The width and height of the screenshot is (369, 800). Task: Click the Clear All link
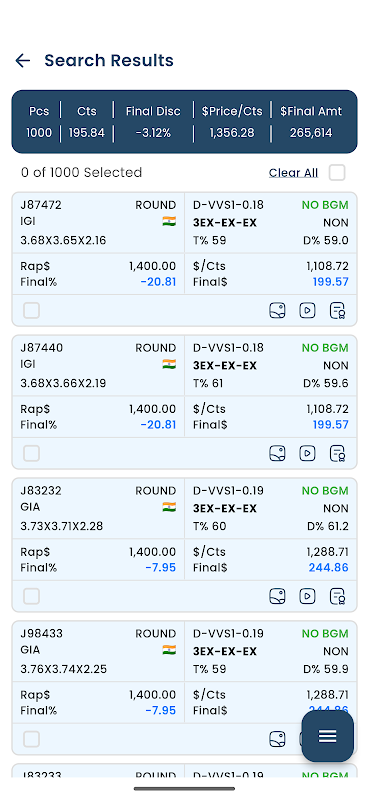pos(293,173)
